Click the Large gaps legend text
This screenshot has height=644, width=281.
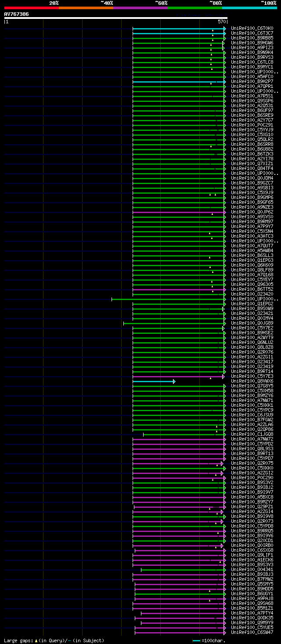(54, 640)
